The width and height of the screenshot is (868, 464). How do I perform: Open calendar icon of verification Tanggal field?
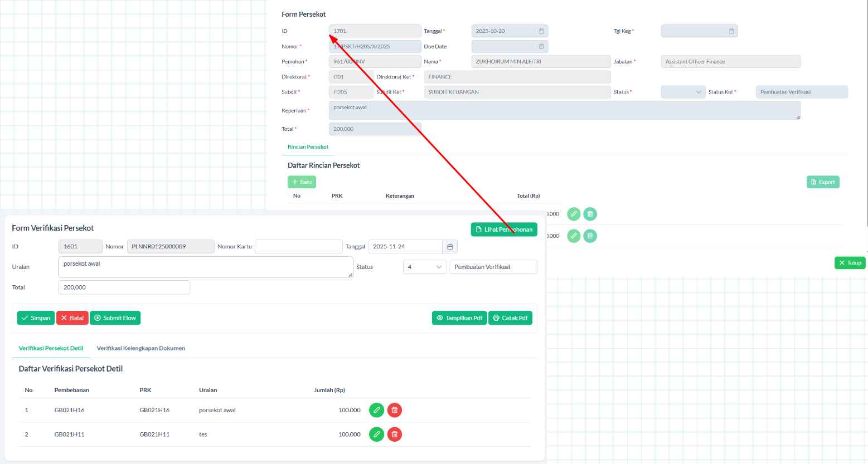coord(450,246)
